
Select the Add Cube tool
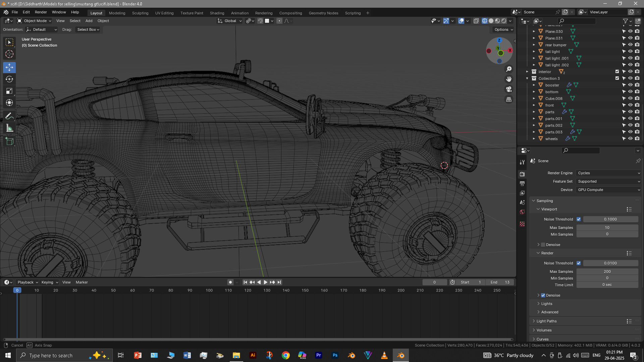coord(9,141)
